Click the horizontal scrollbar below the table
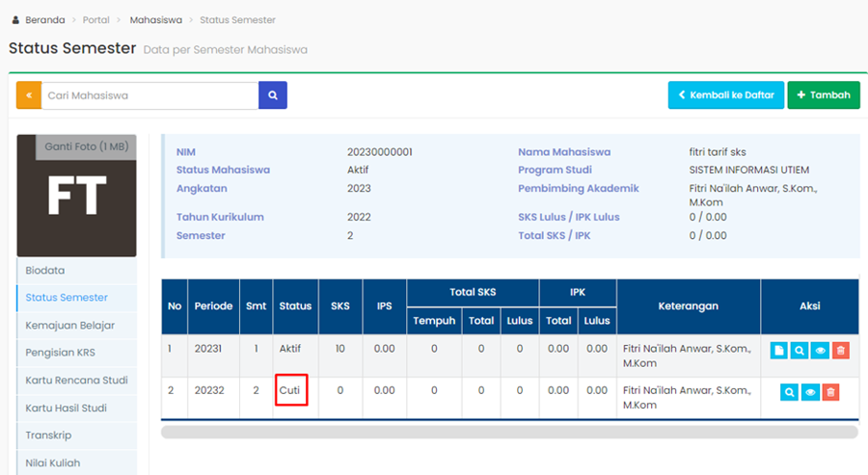868x475 pixels. pos(509,433)
